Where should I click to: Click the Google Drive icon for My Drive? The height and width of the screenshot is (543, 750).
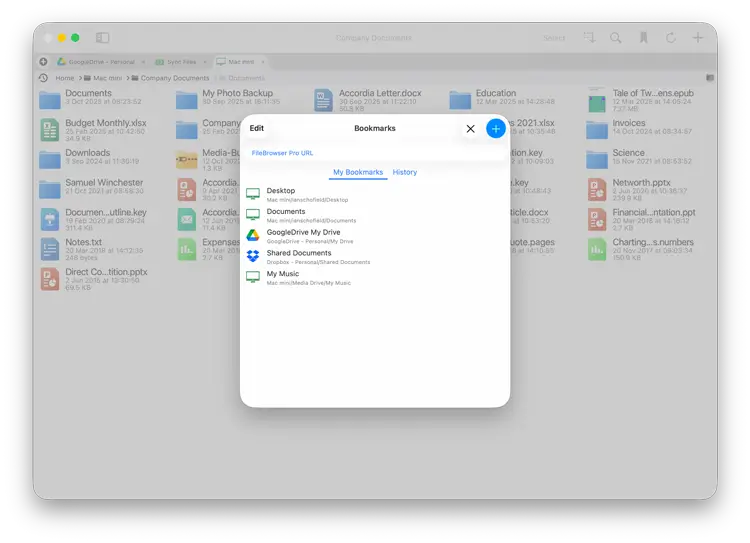point(253,236)
